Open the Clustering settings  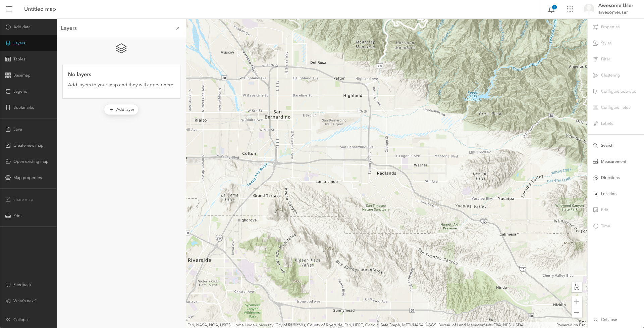click(610, 75)
